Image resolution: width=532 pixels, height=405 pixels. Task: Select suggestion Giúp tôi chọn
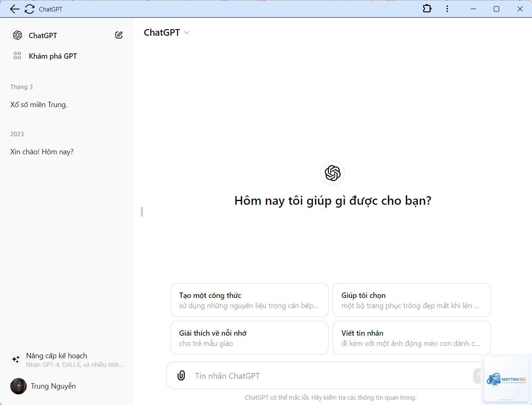tap(412, 300)
